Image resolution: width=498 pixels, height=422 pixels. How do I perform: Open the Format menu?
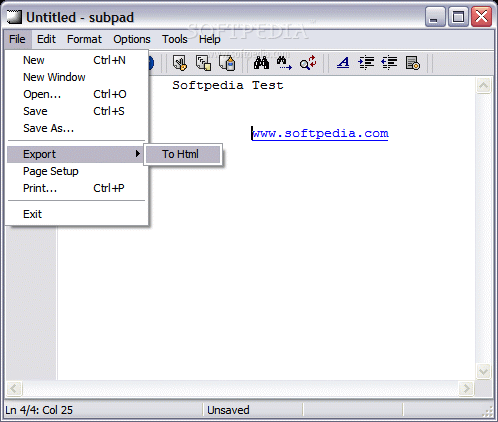tap(84, 39)
